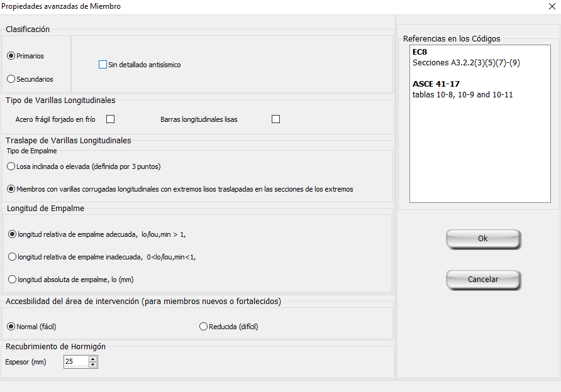
Task: Choose longitud absoluta de empalme option
Action: (x=12, y=280)
